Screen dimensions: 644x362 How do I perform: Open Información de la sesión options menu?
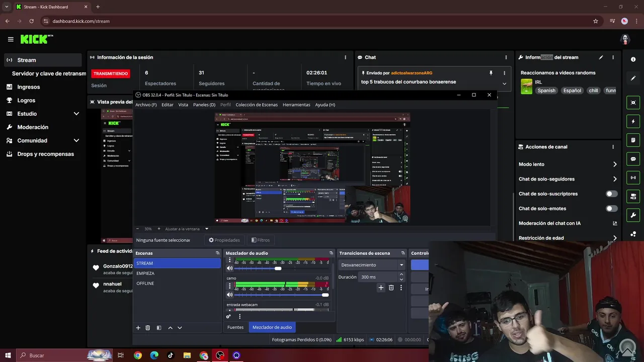(x=345, y=57)
